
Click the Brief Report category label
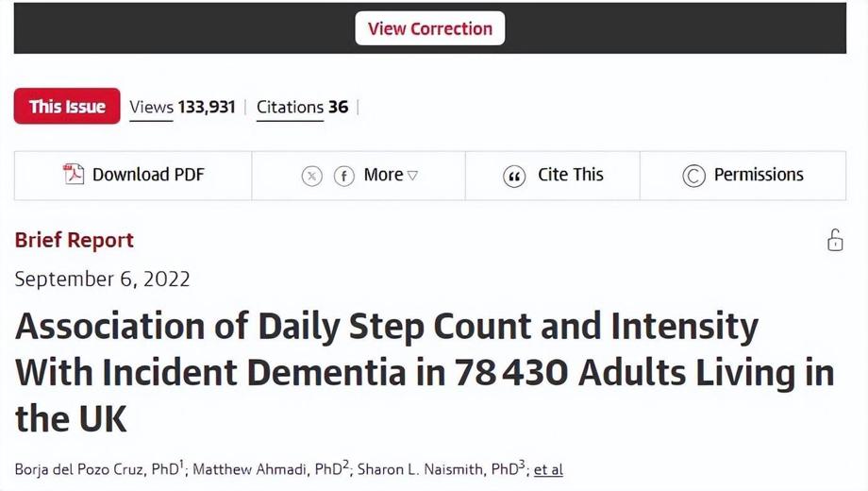click(x=75, y=240)
